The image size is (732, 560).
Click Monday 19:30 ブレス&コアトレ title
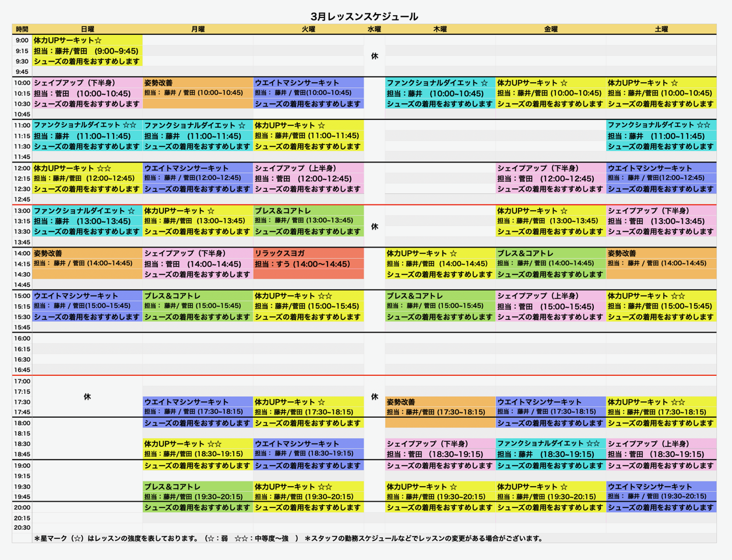point(173,487)
